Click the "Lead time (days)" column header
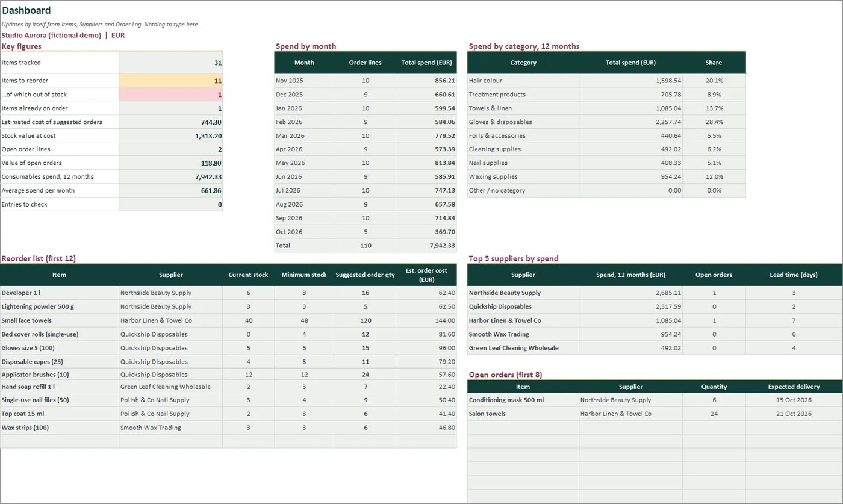The image size is (843, 504). [794, 275]
